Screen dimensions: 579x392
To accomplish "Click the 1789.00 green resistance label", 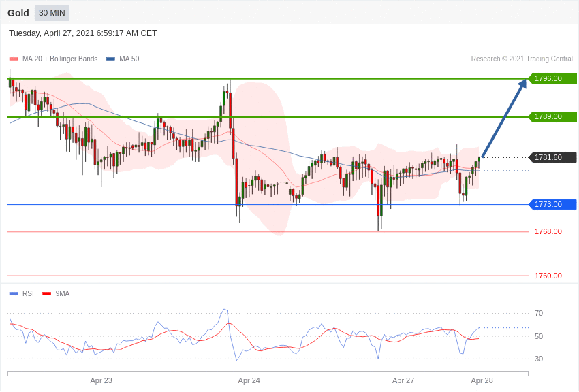I will click(553, 116).
